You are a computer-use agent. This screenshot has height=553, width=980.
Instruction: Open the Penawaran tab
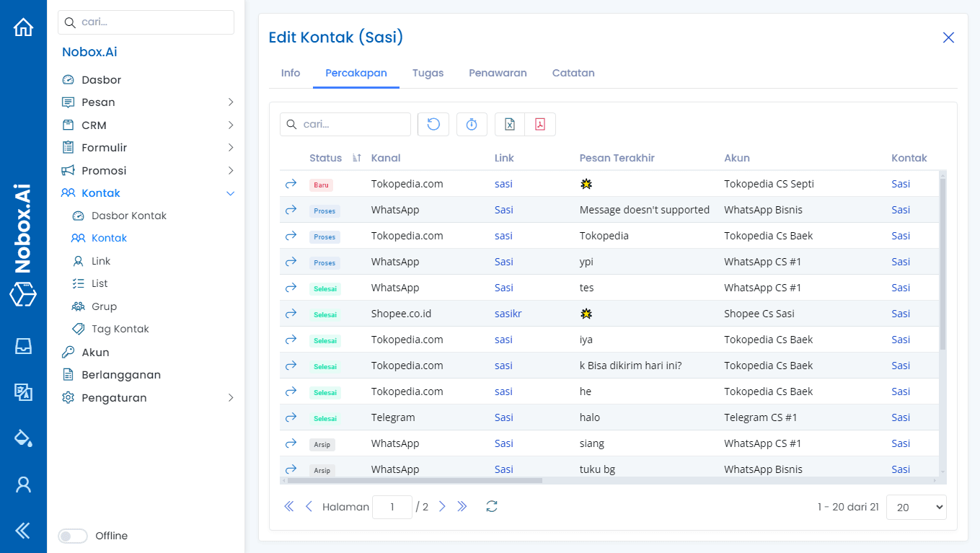(498, 73)
